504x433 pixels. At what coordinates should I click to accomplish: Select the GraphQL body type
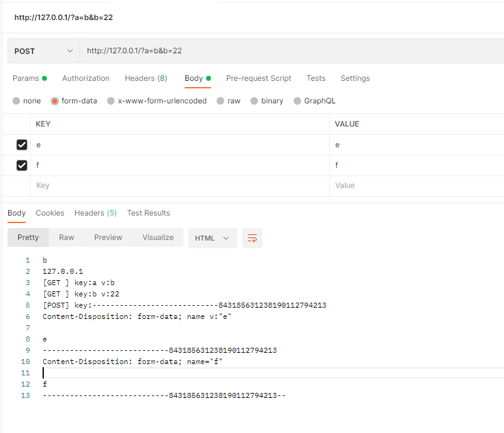tap(314, 101)
